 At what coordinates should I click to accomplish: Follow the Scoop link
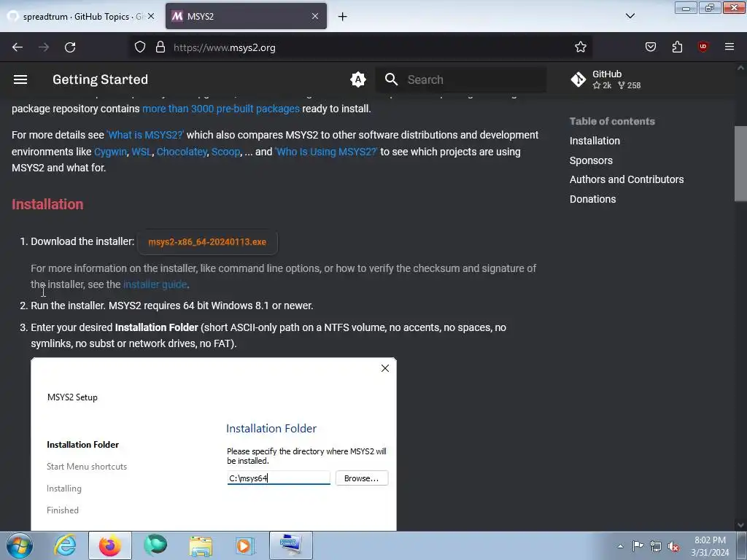click(226, 152)
